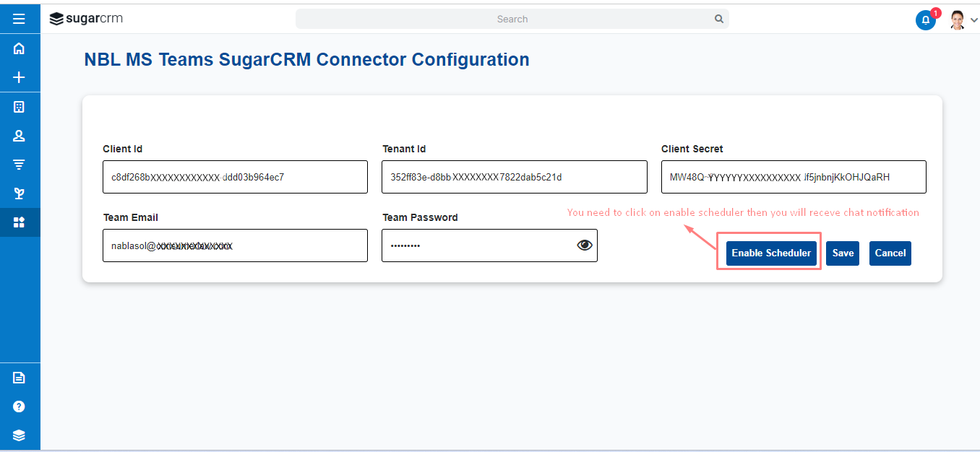Open help with the question mark icon
Image resolution: width=980 pixels, height=452 pixels.
click(x=20, y=407)
